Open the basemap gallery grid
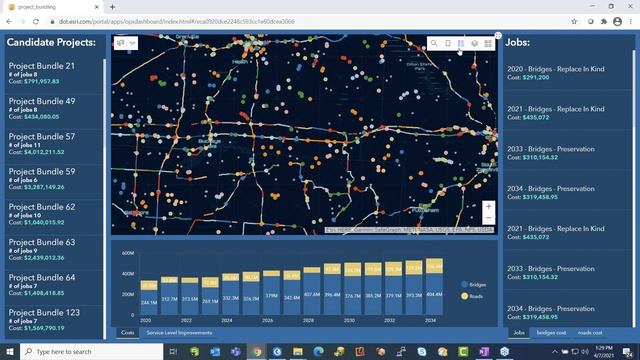The height and width of the screenshot is (360, 640). point(488,43)
